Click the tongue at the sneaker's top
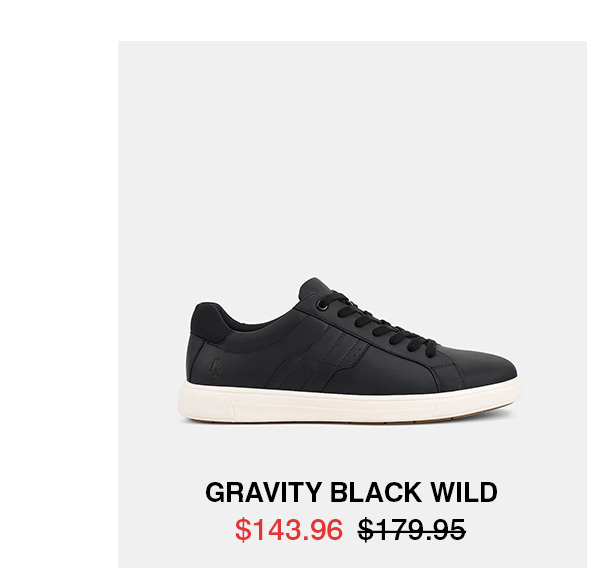 [x=313, y=287]
